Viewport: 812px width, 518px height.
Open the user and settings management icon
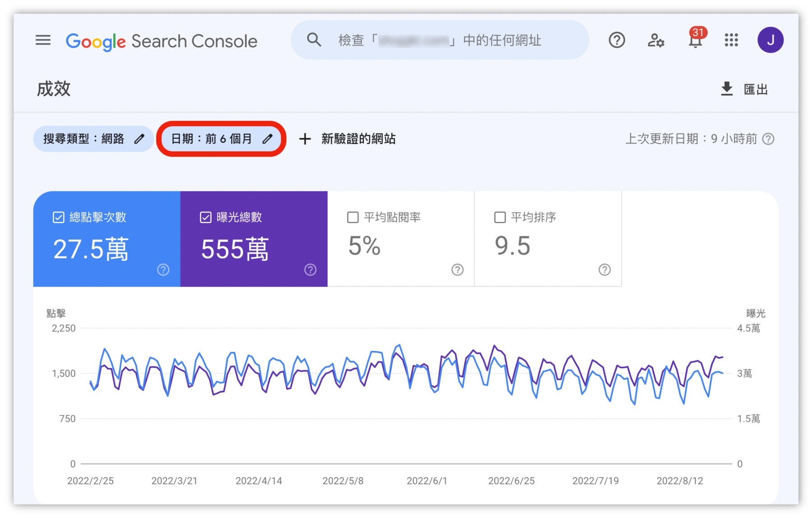click(x=655, y=40)
